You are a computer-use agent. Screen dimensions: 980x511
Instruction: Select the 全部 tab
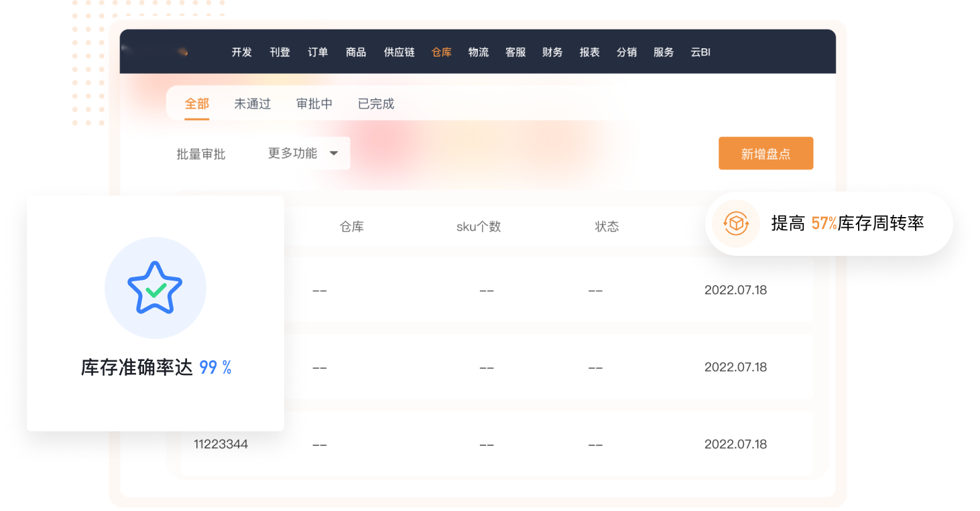(197, 104)
